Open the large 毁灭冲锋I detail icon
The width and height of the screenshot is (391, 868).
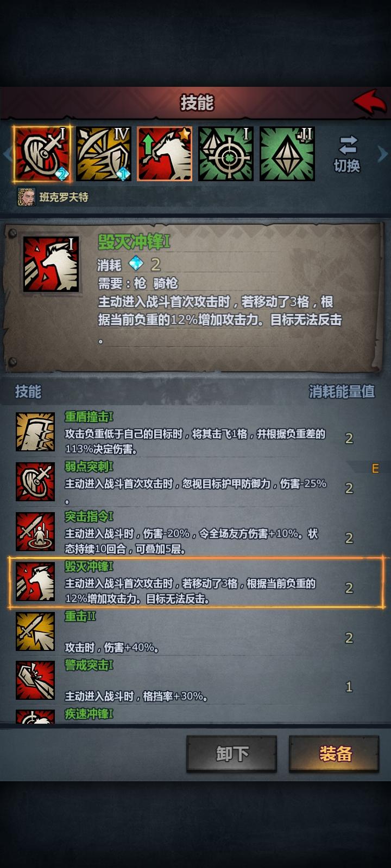(51, 264)
